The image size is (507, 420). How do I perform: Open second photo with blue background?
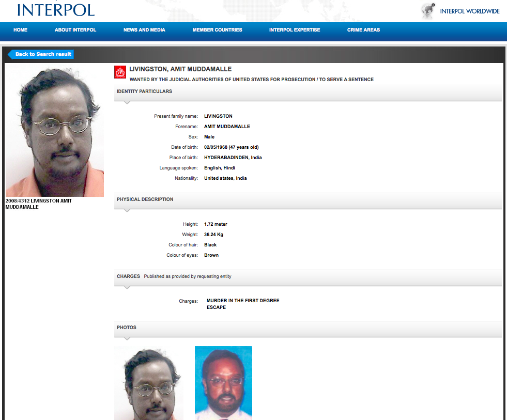coord(223,383)
